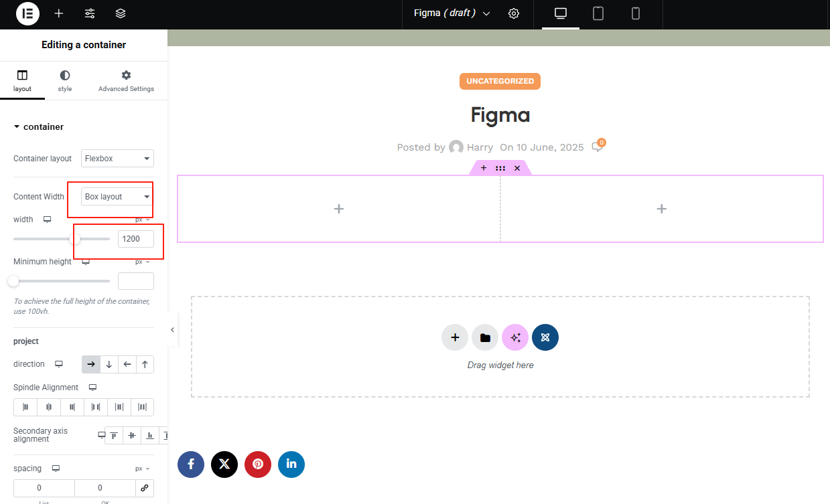Switch to tablet preview mode
Viewport: 830px width, 504px height.
598,13
